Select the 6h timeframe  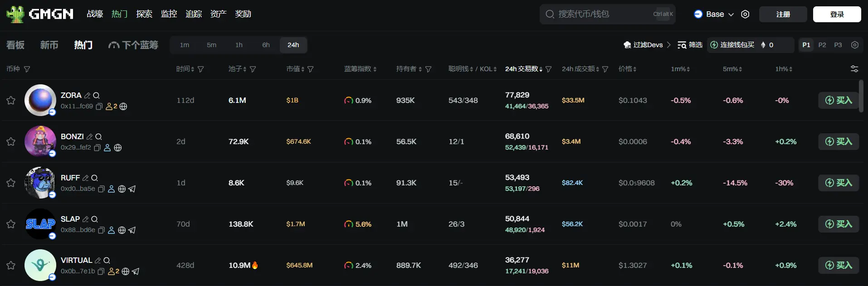tap(266, 45)
